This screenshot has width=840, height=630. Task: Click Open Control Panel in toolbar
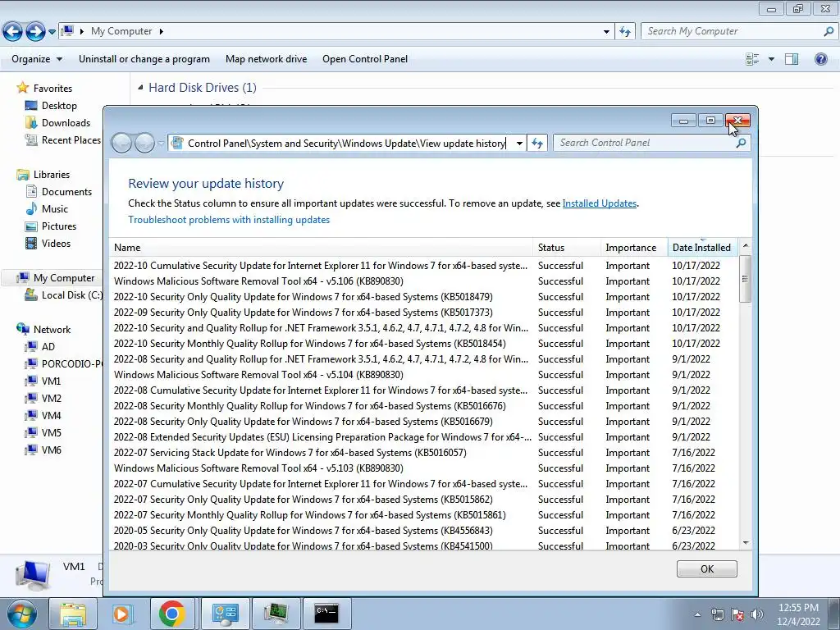click(365, 59)
